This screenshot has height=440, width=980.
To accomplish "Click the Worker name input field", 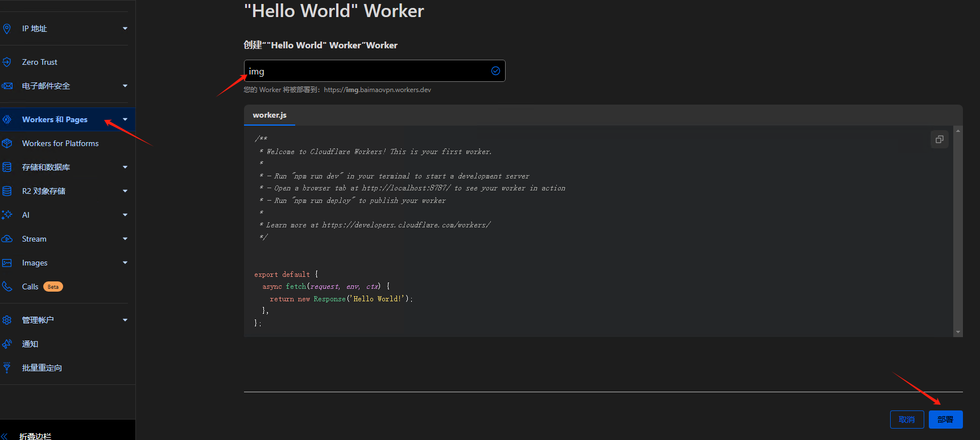I will 374,71.
